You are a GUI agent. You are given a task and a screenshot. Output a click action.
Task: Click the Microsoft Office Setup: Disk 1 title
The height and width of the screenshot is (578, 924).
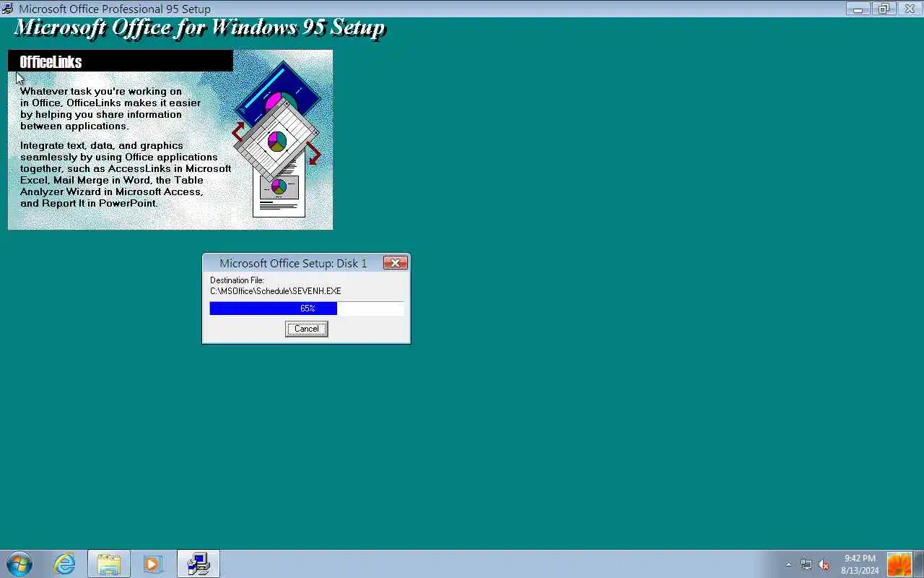(293, 263)
